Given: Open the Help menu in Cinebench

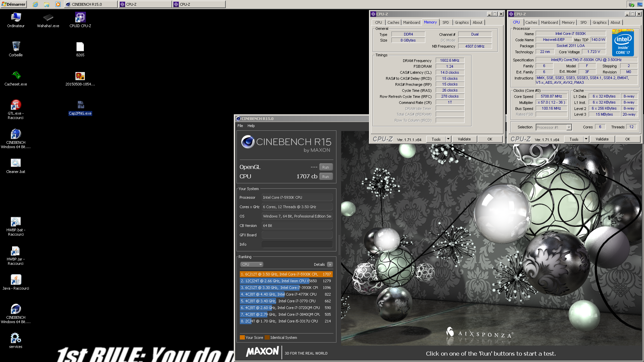Looking at the screenshot, I should point(251,126).
